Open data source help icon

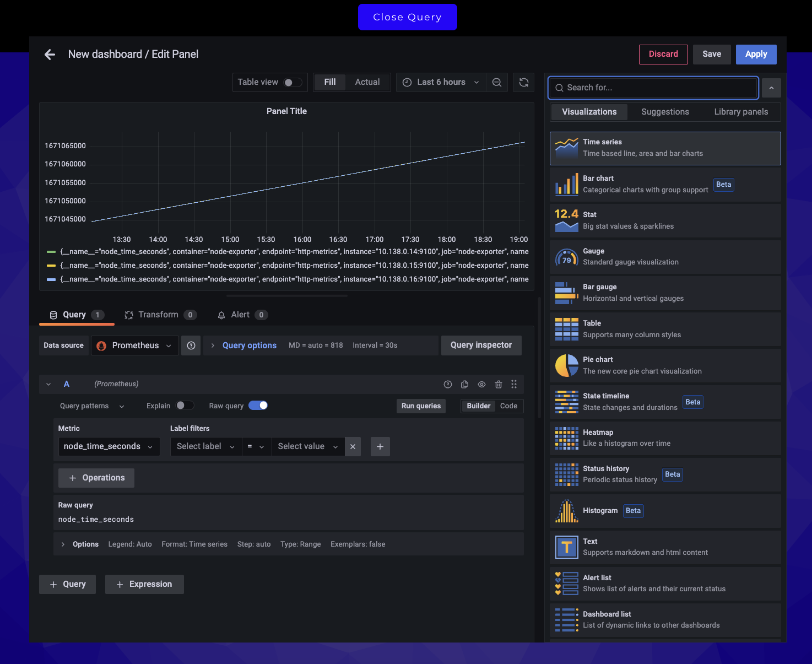tap(191, 346)
